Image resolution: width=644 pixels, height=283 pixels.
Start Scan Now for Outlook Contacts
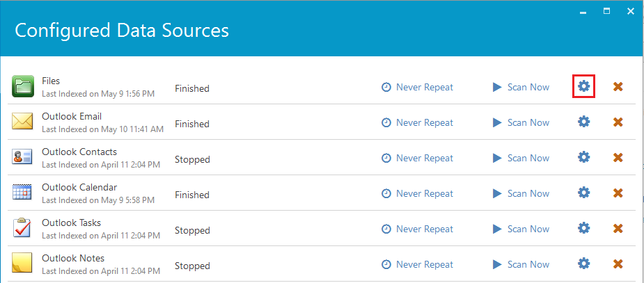click(x=520, y=158)
